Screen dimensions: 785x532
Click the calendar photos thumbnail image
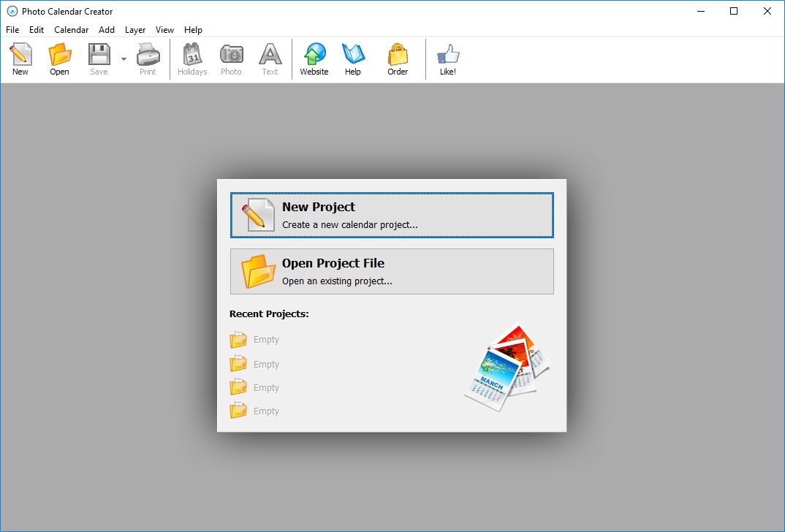pos(508,368)
